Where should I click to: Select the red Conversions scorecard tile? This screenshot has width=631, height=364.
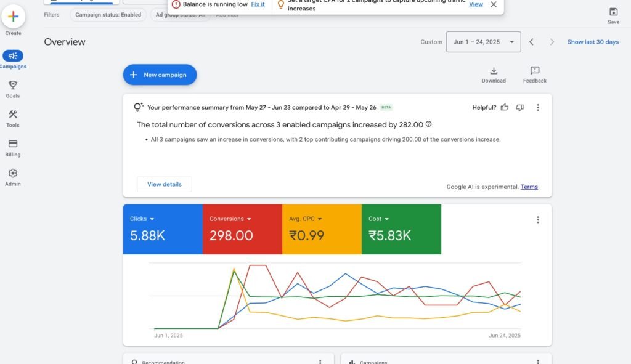pos(242,229)
